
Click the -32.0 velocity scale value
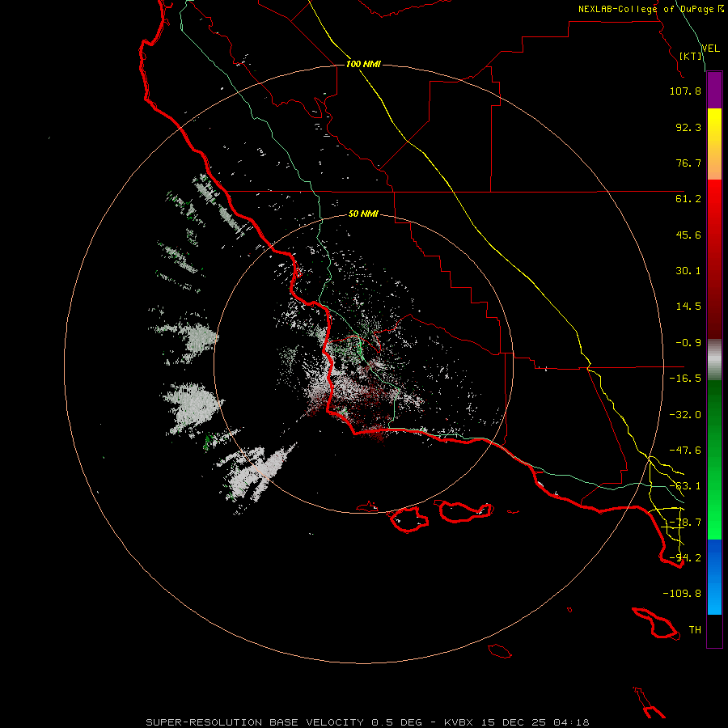pos(685,415)
